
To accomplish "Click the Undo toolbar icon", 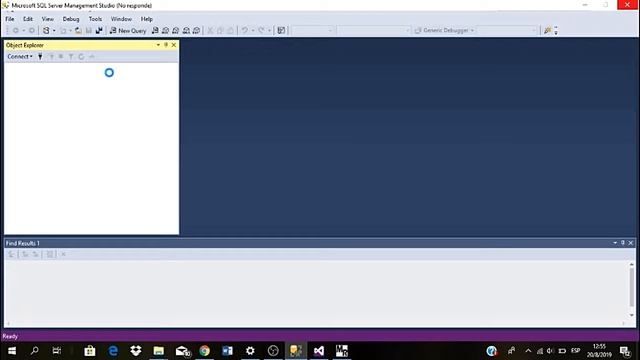I will [244, 31].
